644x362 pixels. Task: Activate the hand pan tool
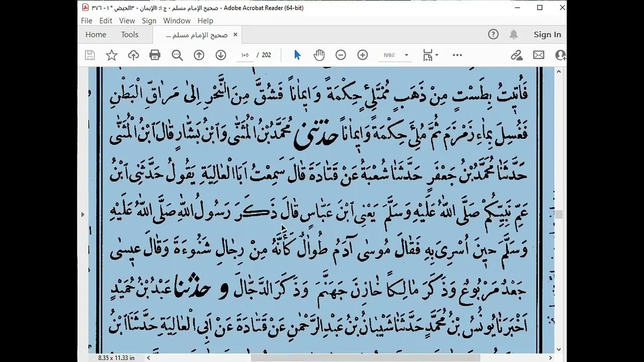click(x=319, y=55)
